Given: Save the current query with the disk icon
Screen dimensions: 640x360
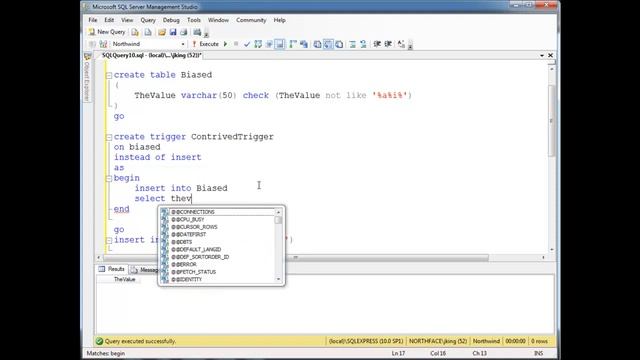Looking at the screenshot, I should 173,32.
